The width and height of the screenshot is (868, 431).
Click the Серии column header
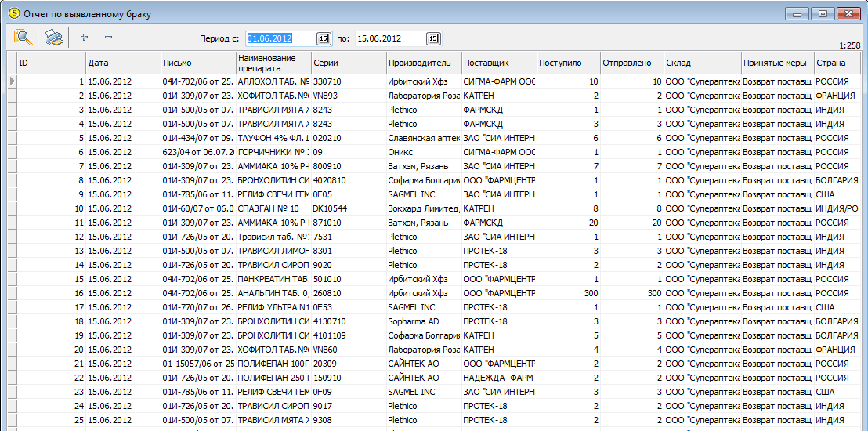(x=349, y=63)
